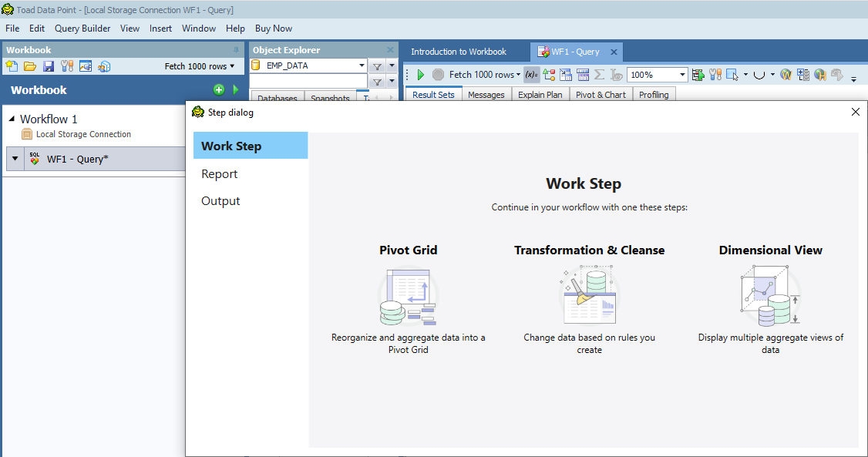Click the blue grid table icon in query toolbar

point(583,75)
